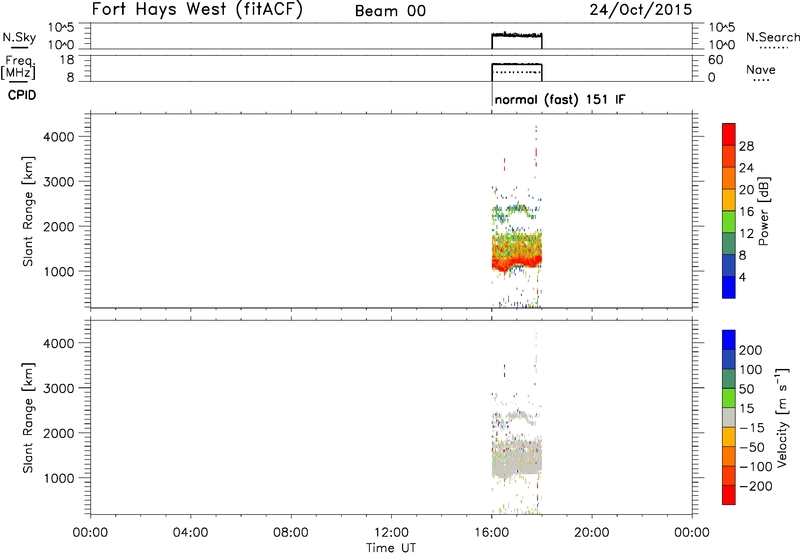Click the orange -50 to -100 velocity segment
Image resolution: width=800 pixels, height=554 pixels.
click(x=729, y=456)
